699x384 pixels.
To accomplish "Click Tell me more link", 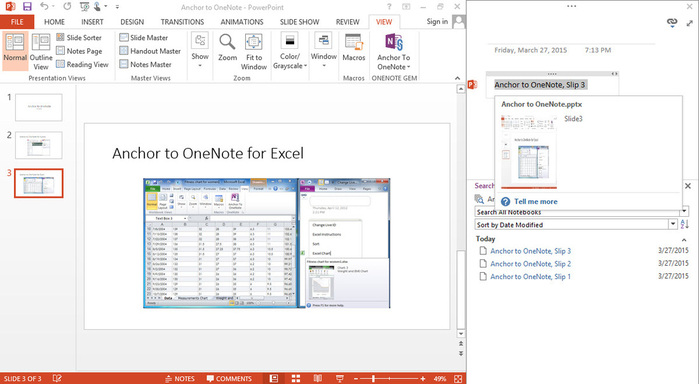I will point(535,201).
